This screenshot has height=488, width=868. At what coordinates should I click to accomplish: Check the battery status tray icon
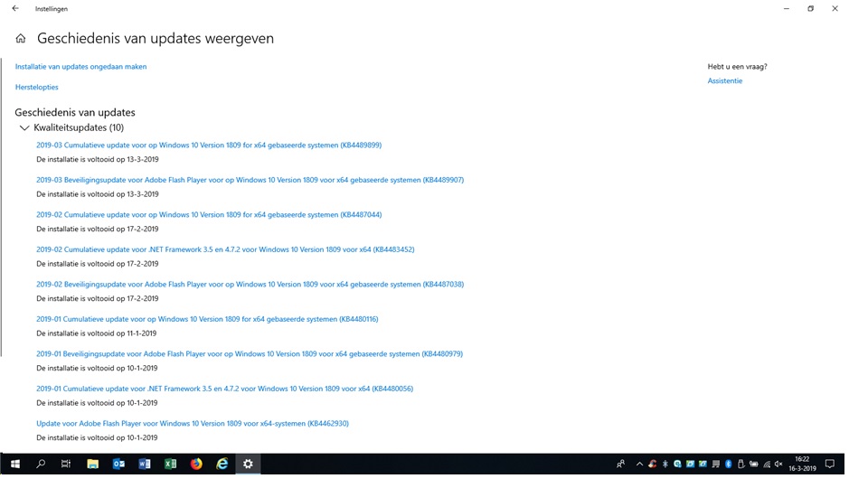[753, 465]
